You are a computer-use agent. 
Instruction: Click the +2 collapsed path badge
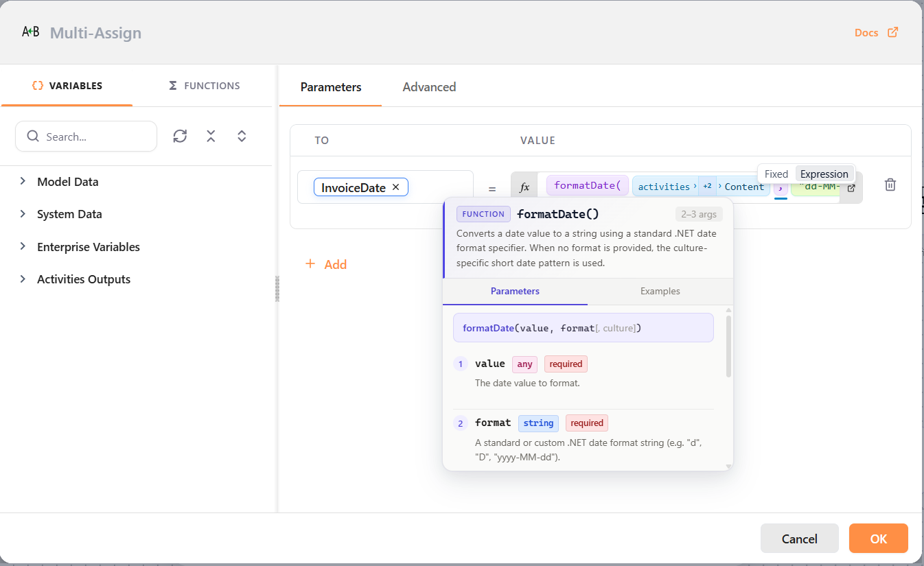tap(707, 186)
